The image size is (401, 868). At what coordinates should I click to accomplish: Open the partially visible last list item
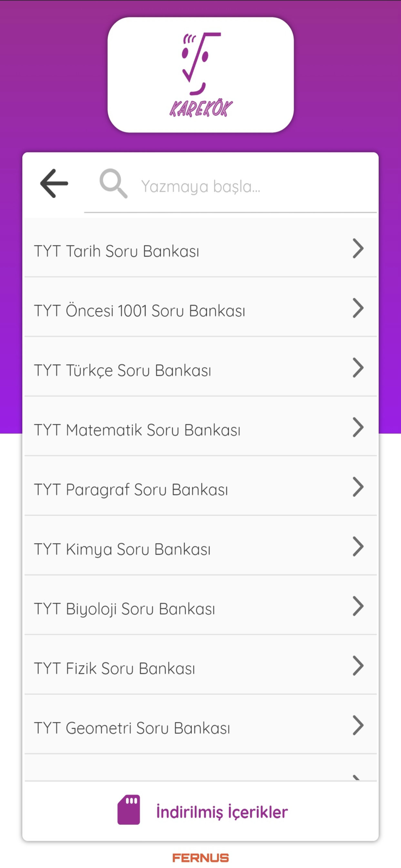200,769
